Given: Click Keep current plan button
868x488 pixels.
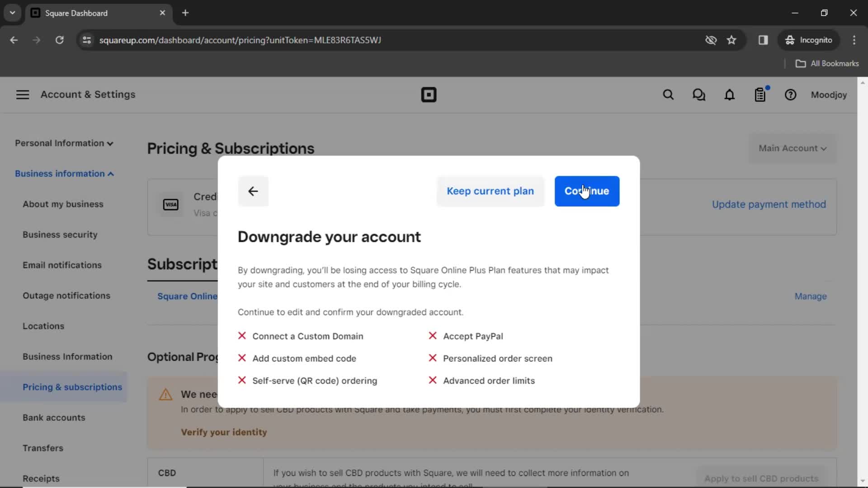Looking at the screenshot, I should point(490,191).
